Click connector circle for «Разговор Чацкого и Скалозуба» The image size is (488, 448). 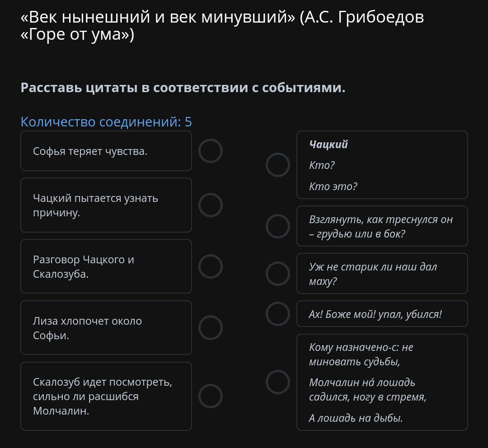(x=211, y=266)
